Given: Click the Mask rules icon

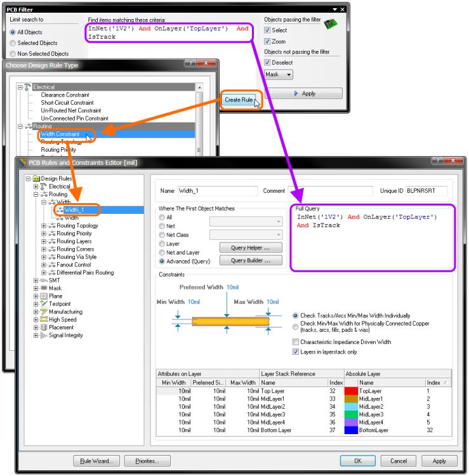Looking at the screenshot, I should pos(44,288).
